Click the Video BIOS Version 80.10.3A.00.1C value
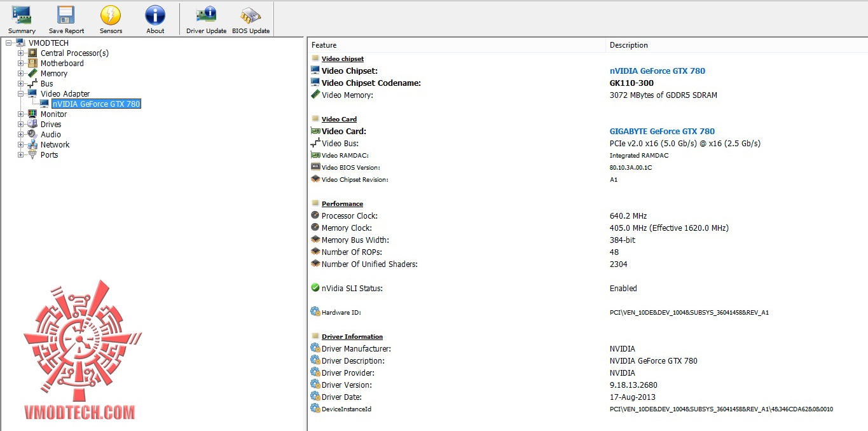The width and height of the screenshot is (868, 431). (631, 167)
